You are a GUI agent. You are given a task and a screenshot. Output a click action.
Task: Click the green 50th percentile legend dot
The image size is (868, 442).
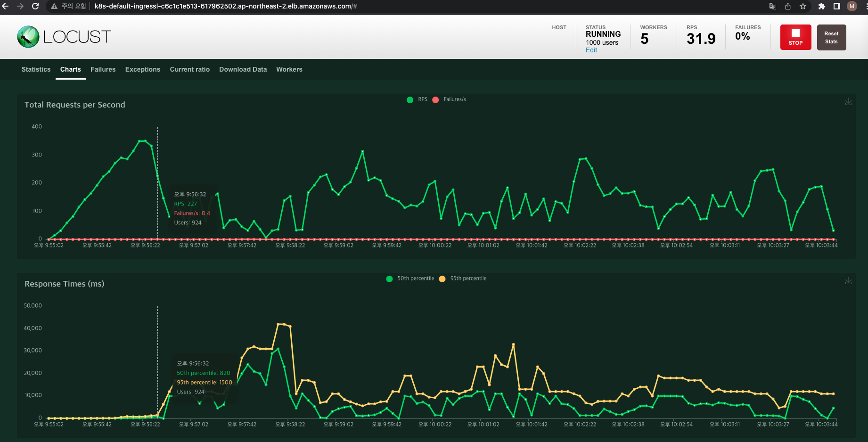pos(389,278)
